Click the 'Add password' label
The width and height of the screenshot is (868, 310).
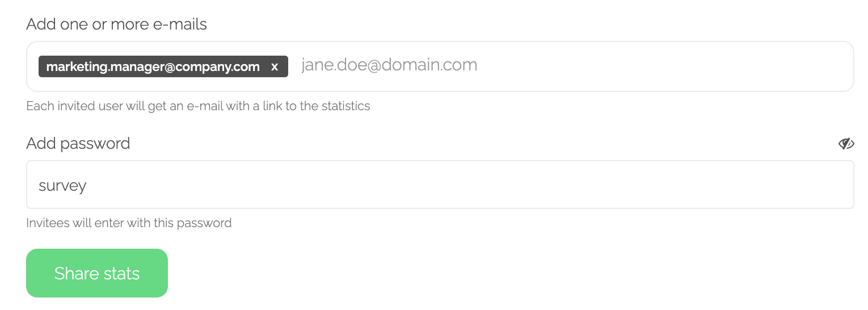[78, 143]
